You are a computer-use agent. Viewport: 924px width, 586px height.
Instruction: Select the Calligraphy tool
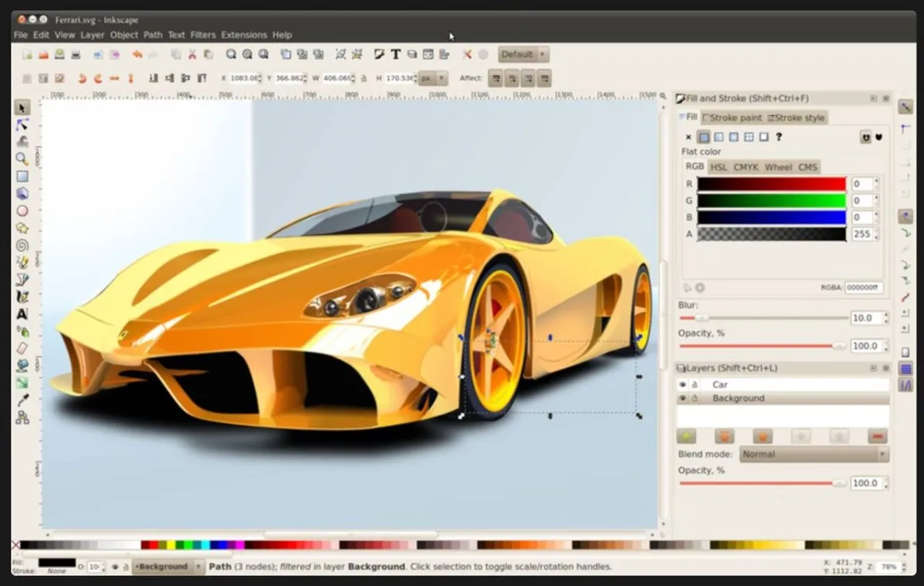(22, 296)
